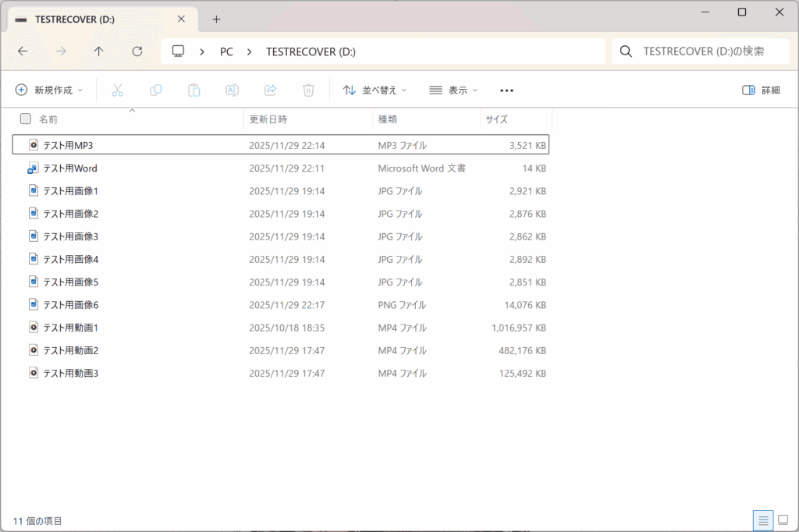Open the 新規作成 dropdown

pyautogui.click(x=49, y=90)
